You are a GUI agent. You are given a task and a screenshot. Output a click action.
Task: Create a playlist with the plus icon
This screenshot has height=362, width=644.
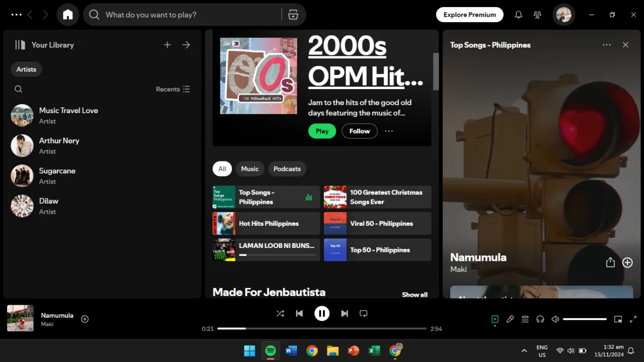(168, 45)
